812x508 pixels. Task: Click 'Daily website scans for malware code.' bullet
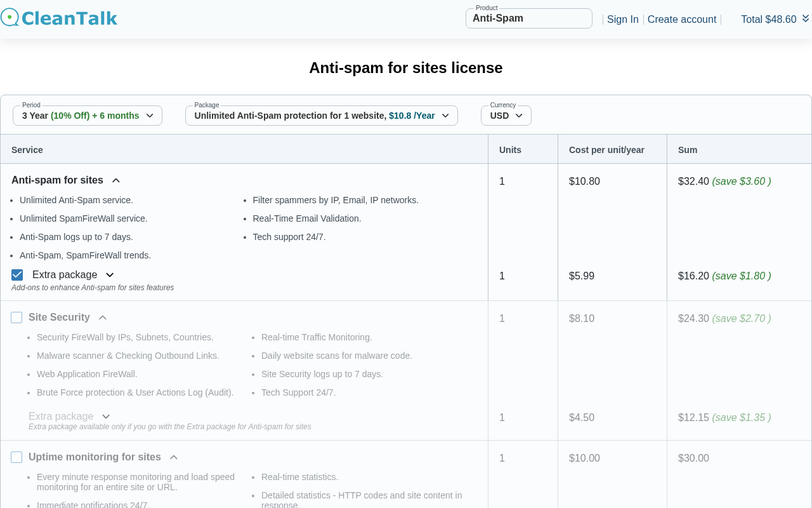[x=337, y=356]
